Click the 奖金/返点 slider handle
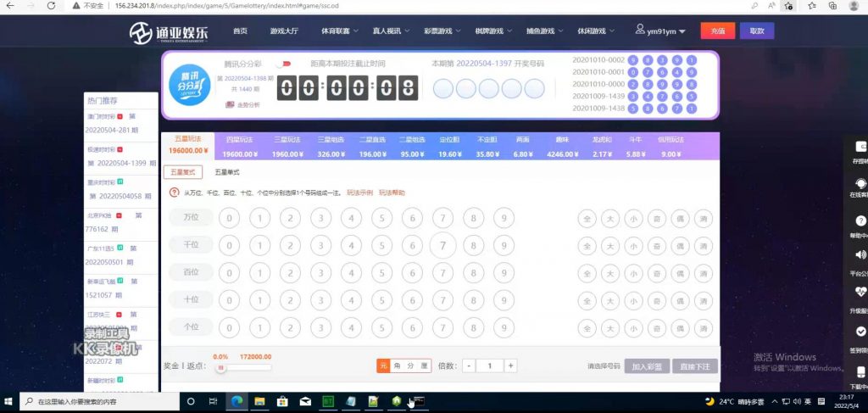The height and width of the screenshot is (413, 868). (x=220, y=367)
